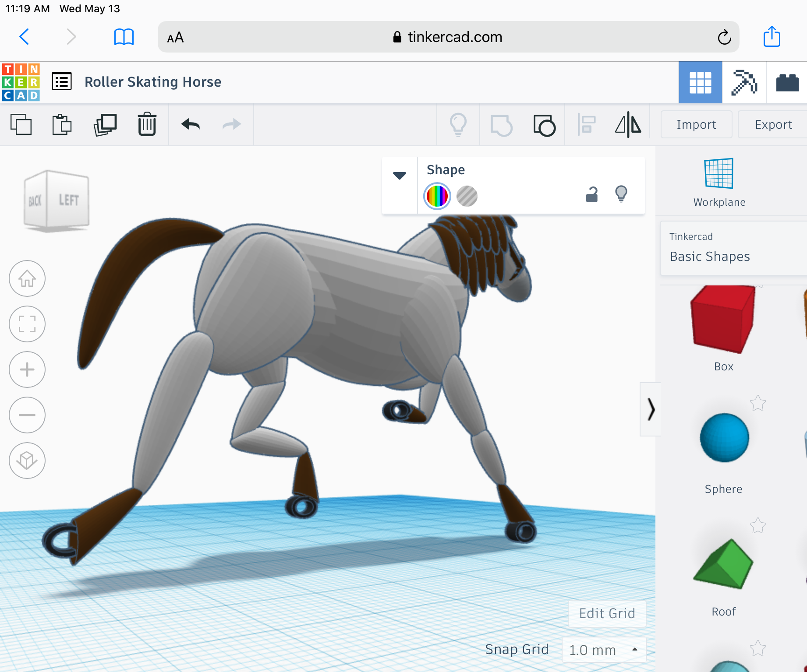Image resolution: width=807 pixels, height=672 pixels.
Task: Open the Snap Grid 1.0 mm dropdown
Action: [604, 650]
